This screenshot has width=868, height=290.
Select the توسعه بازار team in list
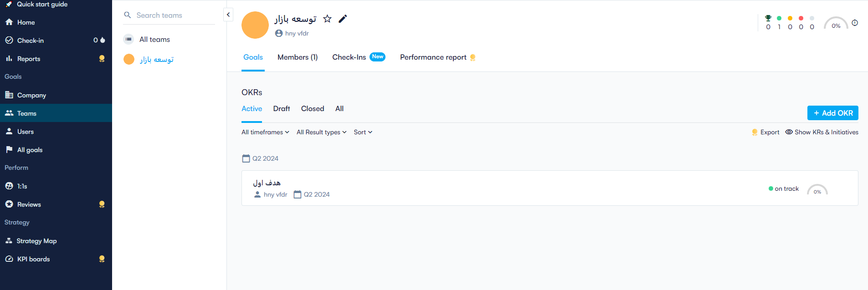pos(157,60)
